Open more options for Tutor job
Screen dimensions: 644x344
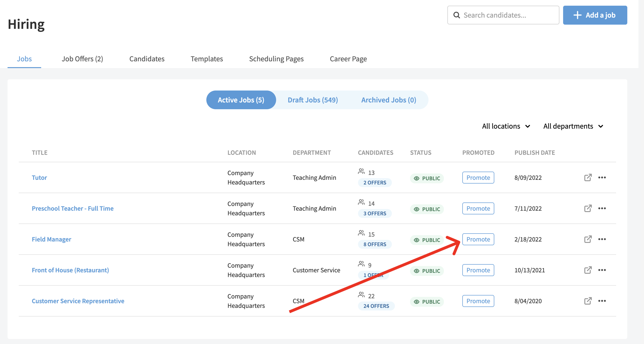point(602,178)
